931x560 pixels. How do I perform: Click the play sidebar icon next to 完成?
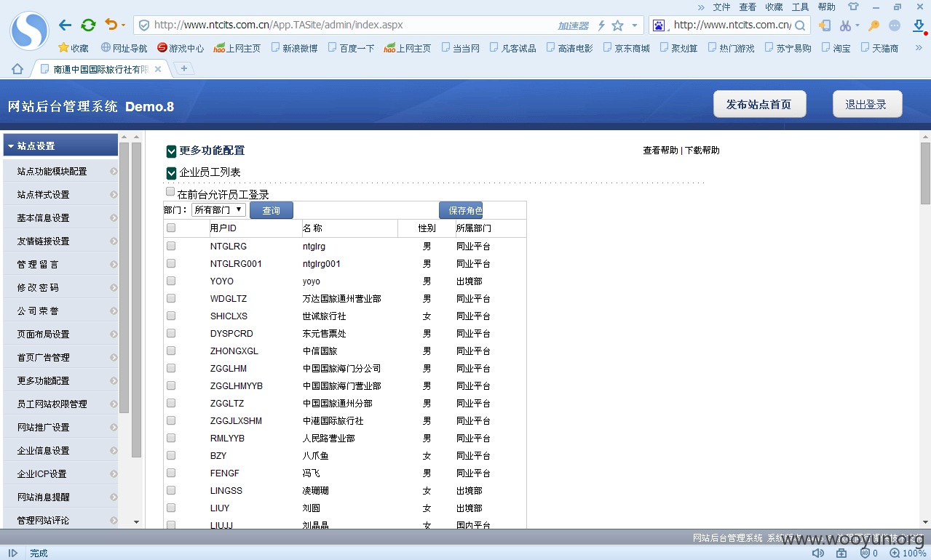click(x=13, y=553)
